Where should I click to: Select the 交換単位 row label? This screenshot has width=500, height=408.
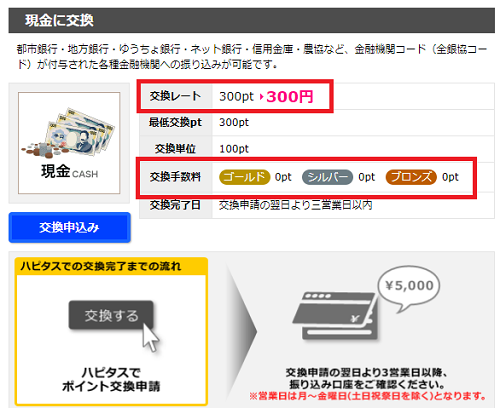point(175,149)
